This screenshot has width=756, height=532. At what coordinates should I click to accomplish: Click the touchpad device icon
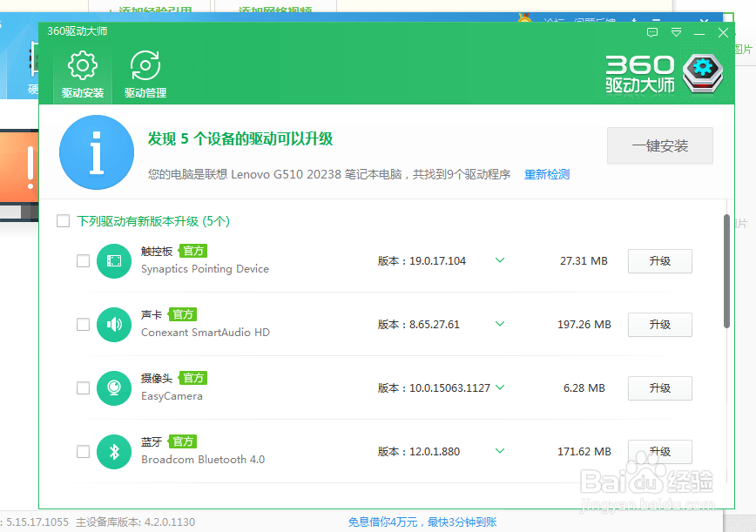[x=114, y=261]
